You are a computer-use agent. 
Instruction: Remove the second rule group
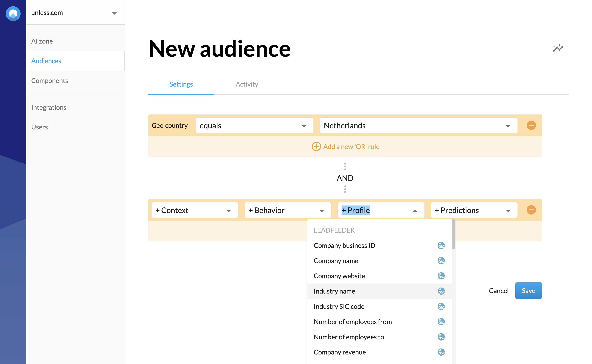(531, 210)
